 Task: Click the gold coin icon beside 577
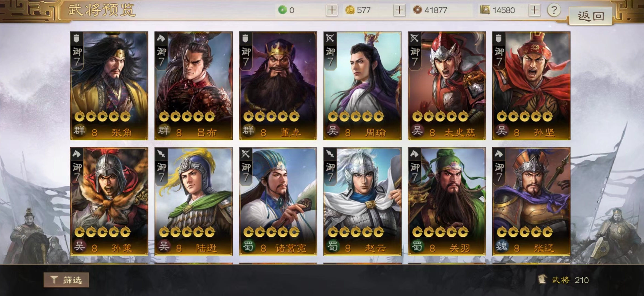click(x=350, y=10)
